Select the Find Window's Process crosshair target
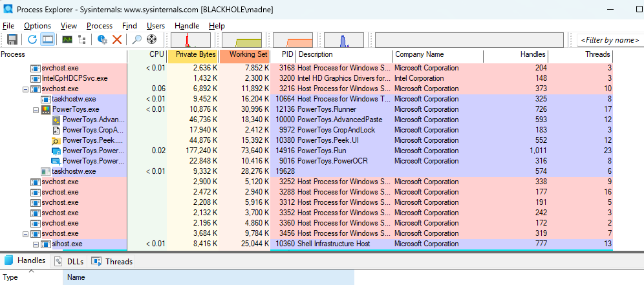The height and width of the screenshot is (307, 644). (x=152, y=39)
